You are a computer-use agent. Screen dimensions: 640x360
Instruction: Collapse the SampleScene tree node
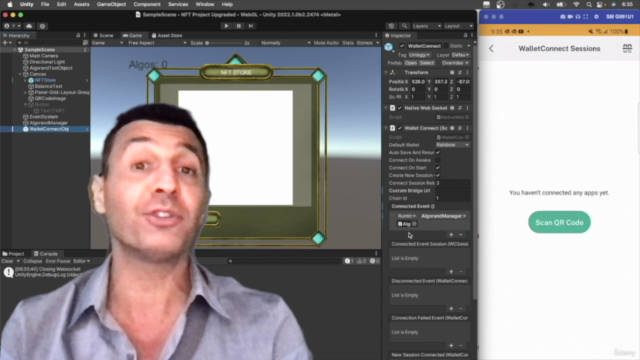click(15, 50)
